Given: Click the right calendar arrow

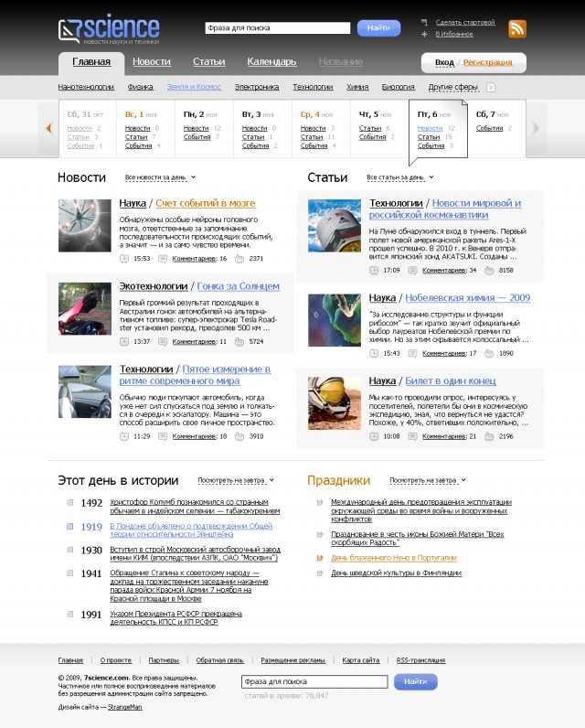Looking at the screenshot, I should [537, 128].
